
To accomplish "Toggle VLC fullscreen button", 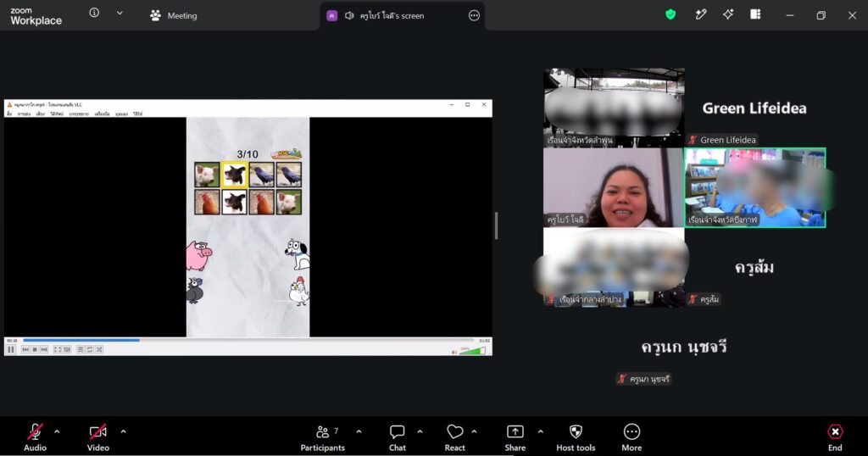I will 58,349.
